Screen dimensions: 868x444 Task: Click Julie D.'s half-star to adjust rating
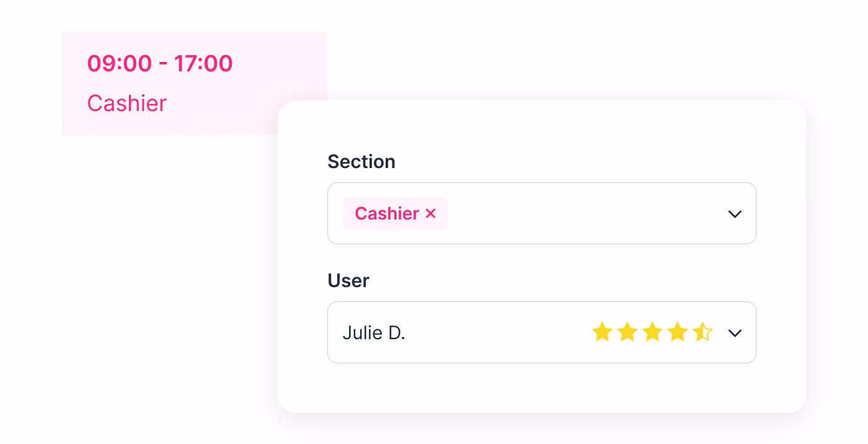tap(702, 332)
